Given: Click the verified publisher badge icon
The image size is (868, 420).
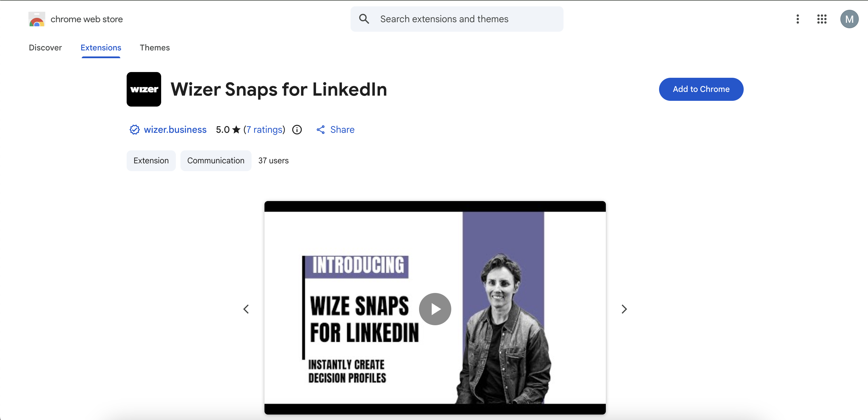Looking at the screenshot, I should coord(134,130).
